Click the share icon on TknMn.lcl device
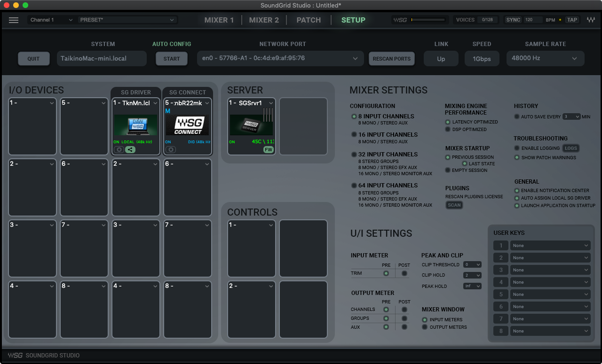Viewport: 602px width, 364px height. (130, 149)
